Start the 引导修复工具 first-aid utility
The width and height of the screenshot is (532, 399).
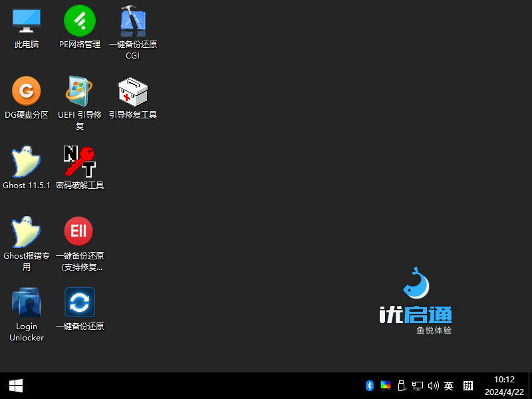[x=132, y=92]
